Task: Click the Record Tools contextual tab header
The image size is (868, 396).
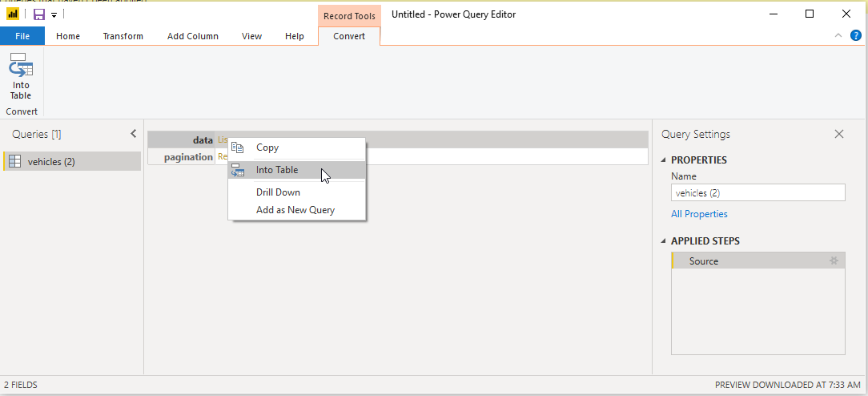Action: pos(349,16)
